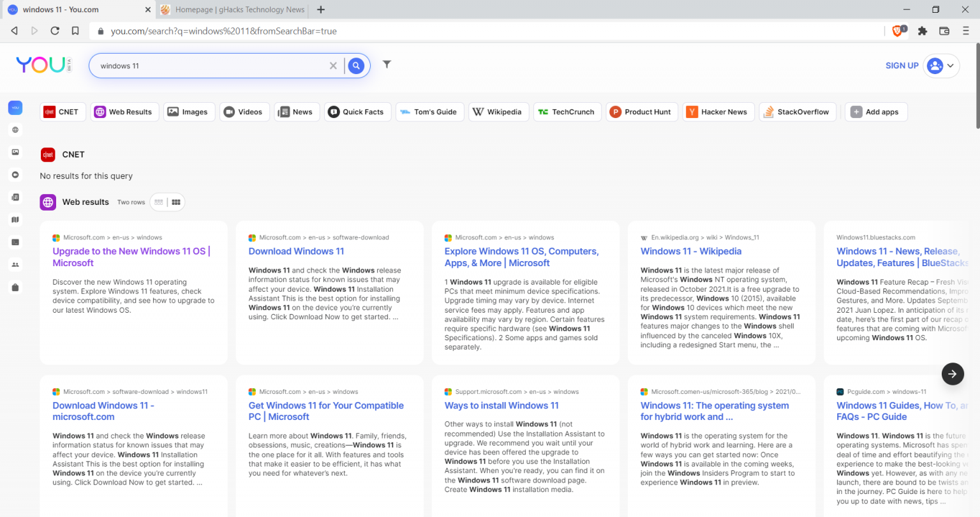
Task: Open 'Windows 11 - Wikipedia' result link
Action: coord(691,251)
